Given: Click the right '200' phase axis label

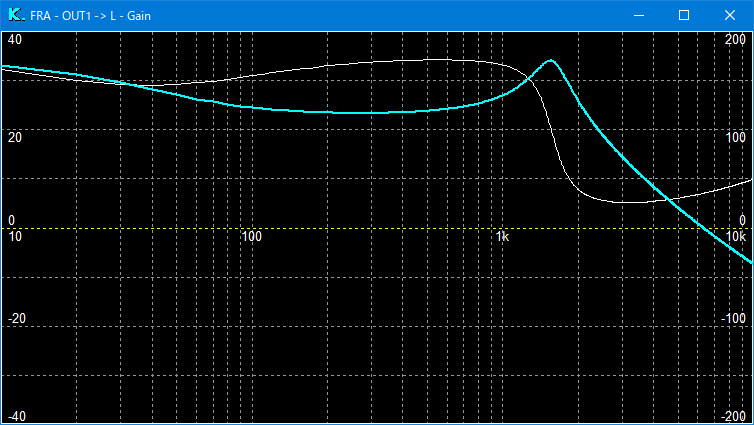Looking at the screenshot, I should pos(735,39).
